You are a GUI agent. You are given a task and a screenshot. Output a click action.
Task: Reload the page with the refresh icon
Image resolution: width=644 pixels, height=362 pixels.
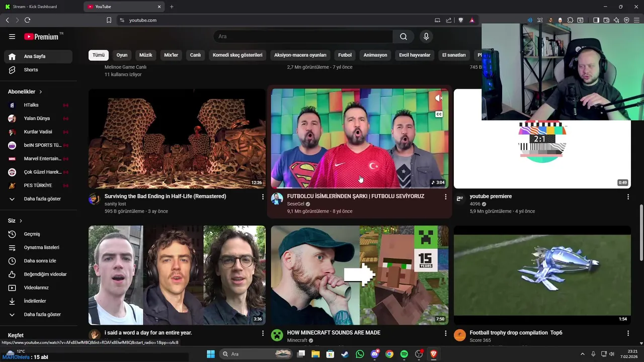27,20
